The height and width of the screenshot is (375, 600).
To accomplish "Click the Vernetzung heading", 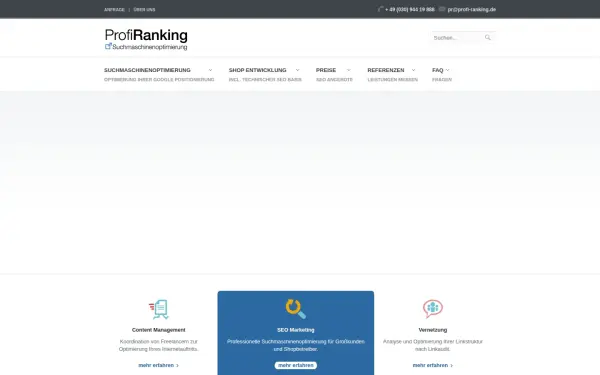I will click(433, 330).
